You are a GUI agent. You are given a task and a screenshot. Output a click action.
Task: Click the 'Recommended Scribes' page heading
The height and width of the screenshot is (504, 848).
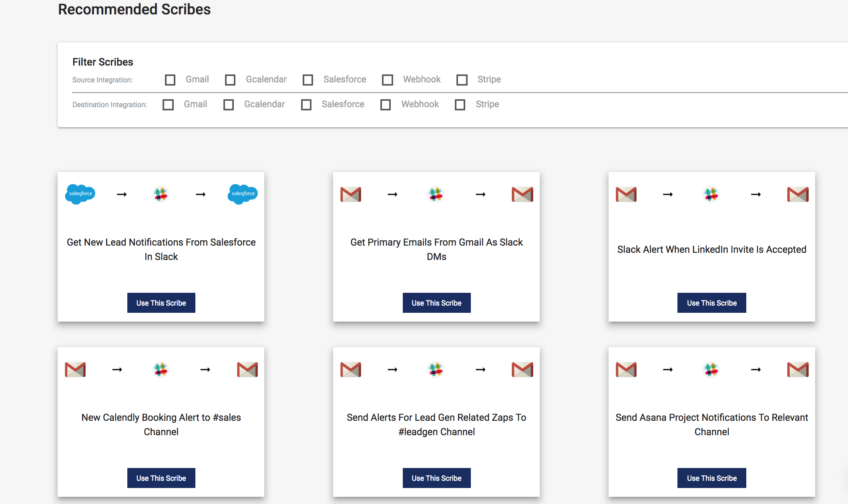[x=135, y=9]
